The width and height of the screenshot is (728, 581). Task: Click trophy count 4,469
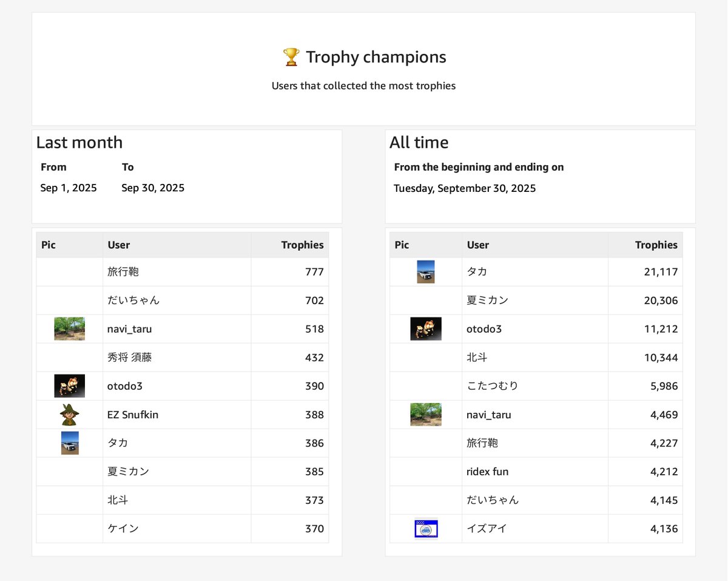[x=664, y=415]
